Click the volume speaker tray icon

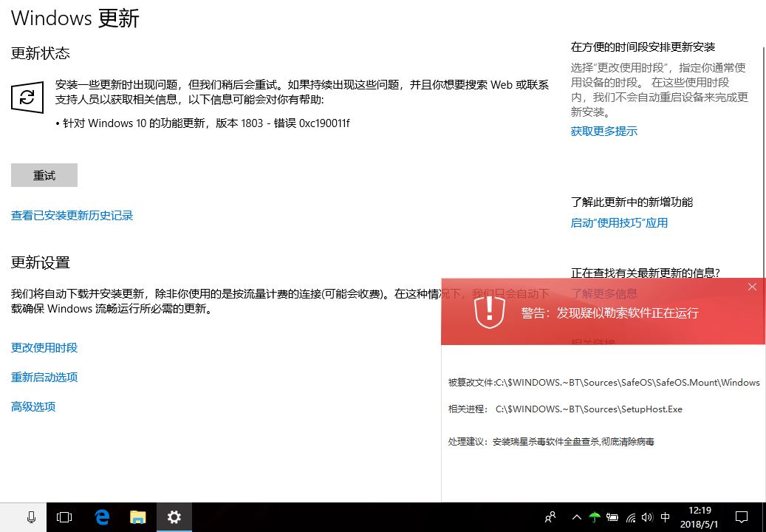coord(647,517)
